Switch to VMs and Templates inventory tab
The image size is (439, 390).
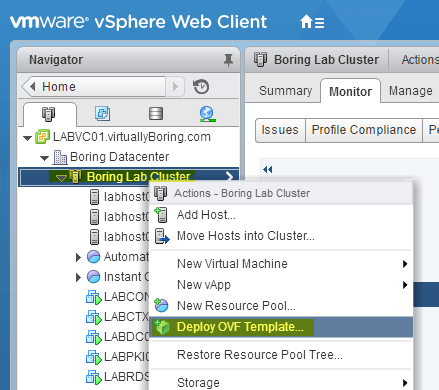pos(102,114)
